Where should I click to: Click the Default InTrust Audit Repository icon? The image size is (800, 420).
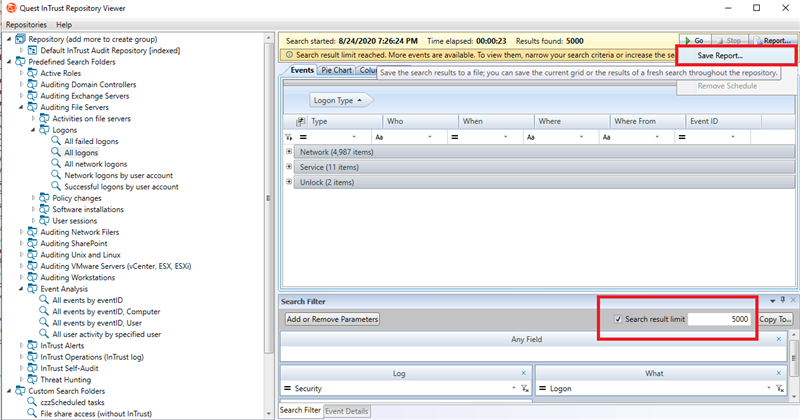coord(32,50)
